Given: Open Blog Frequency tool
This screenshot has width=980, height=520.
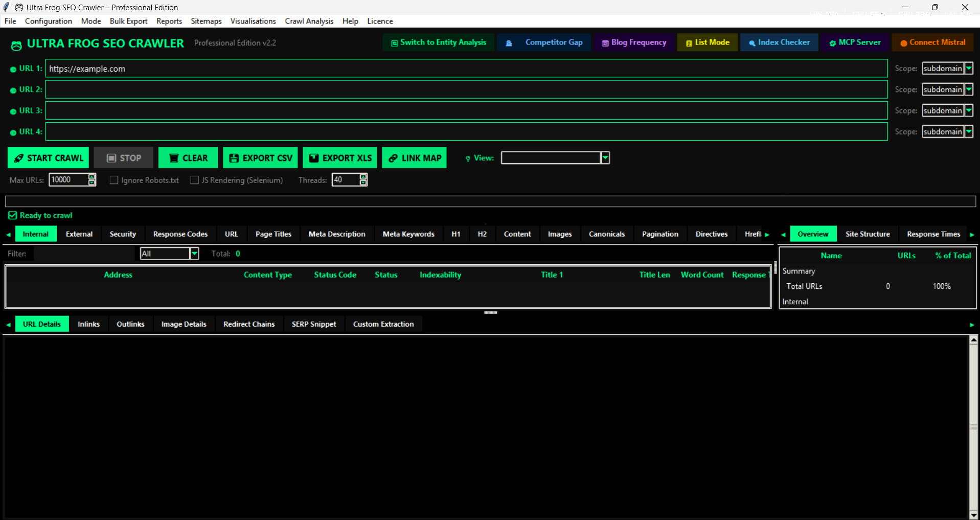Looking at the screenshot, I should [x=634, y=42].
